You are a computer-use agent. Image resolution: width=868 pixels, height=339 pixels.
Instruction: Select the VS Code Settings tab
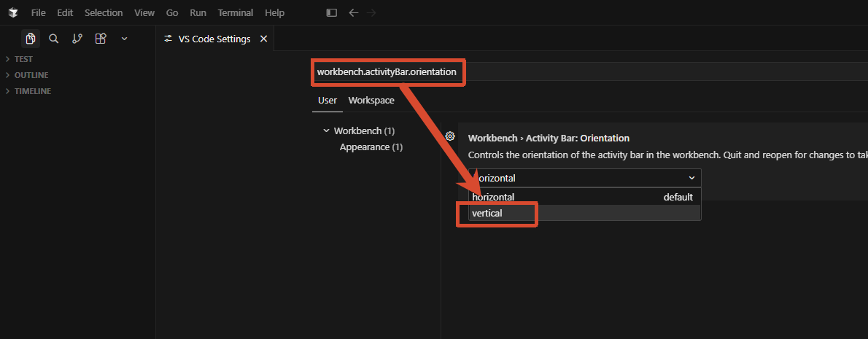214,39
